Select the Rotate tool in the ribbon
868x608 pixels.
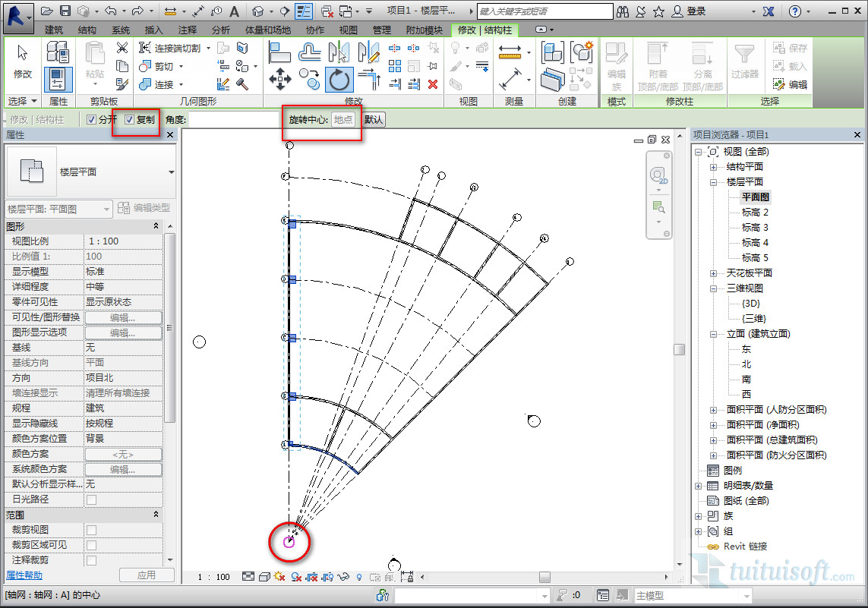(338, 79)
